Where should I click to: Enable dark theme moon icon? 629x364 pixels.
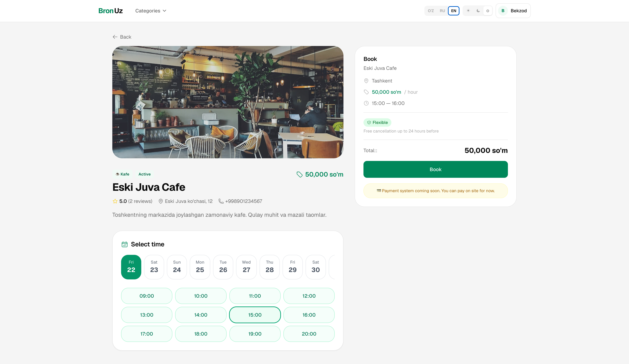tap(478, 11)
